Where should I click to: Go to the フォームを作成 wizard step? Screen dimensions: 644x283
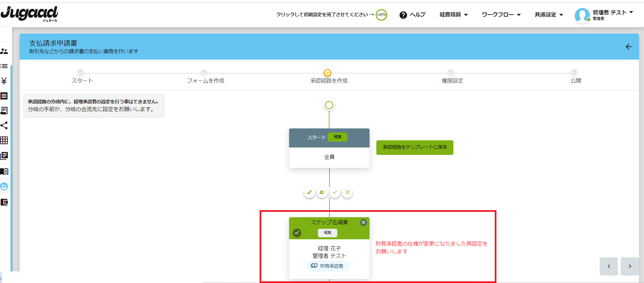[x=206, y=77]
